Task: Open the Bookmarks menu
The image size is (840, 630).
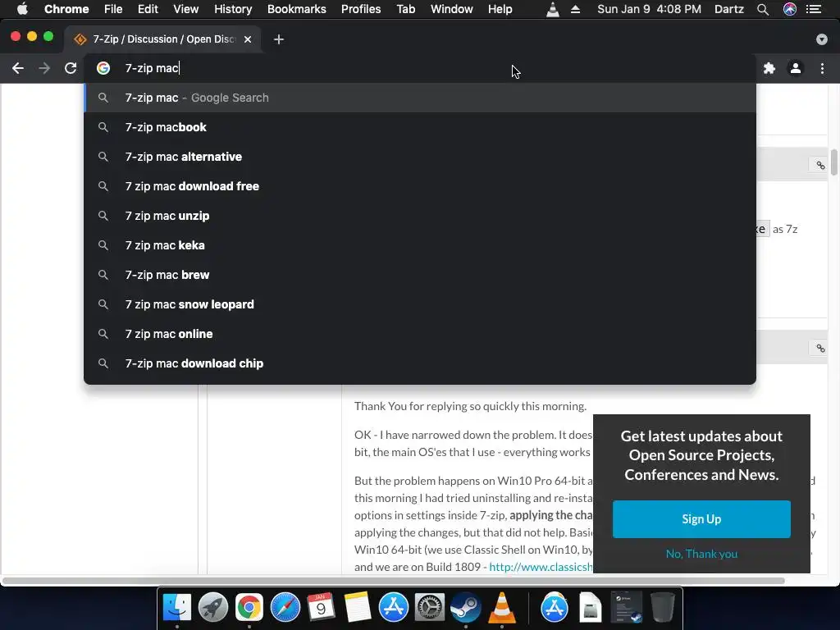Action: point(297,9)
